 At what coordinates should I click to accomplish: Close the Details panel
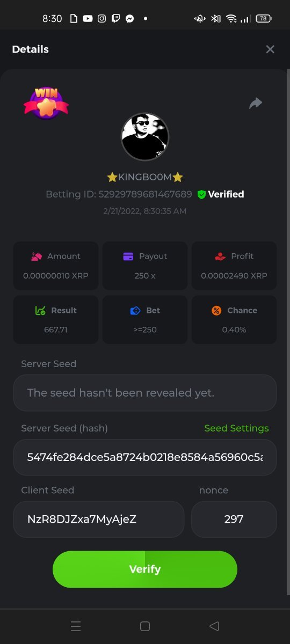270,49
